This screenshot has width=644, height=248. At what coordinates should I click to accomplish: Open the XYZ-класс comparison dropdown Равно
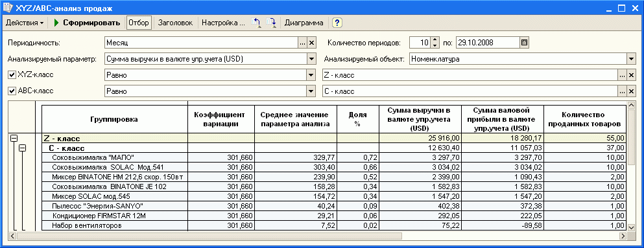click(x=311, y=75)
